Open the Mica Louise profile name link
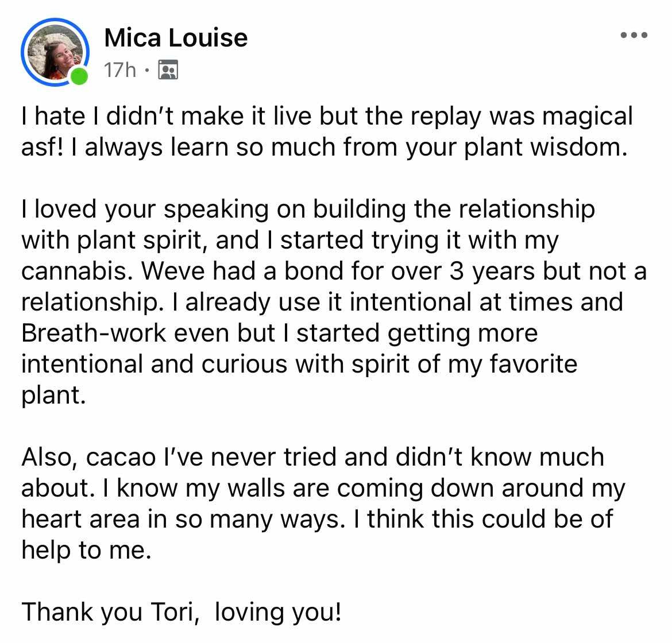Viewport: 672px width, 643px height. pos(176,38)
